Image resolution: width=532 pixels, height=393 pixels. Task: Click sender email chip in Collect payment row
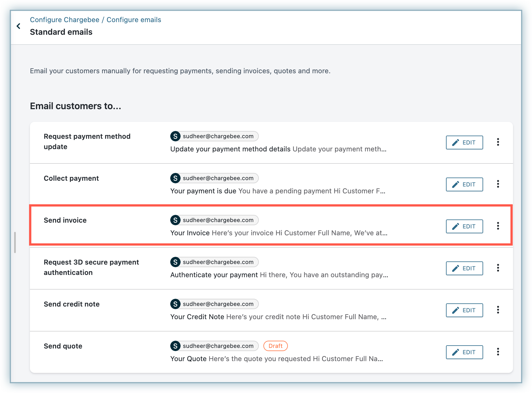(x=218, y=178)
